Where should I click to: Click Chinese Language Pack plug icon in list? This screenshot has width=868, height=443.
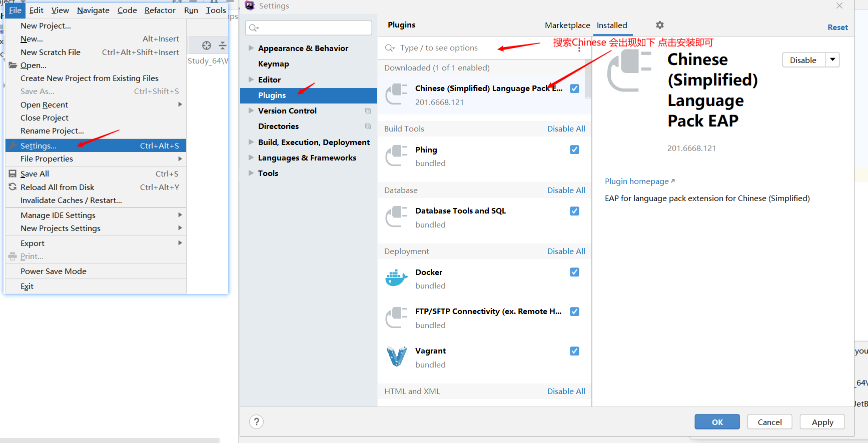tap(397, 94)
